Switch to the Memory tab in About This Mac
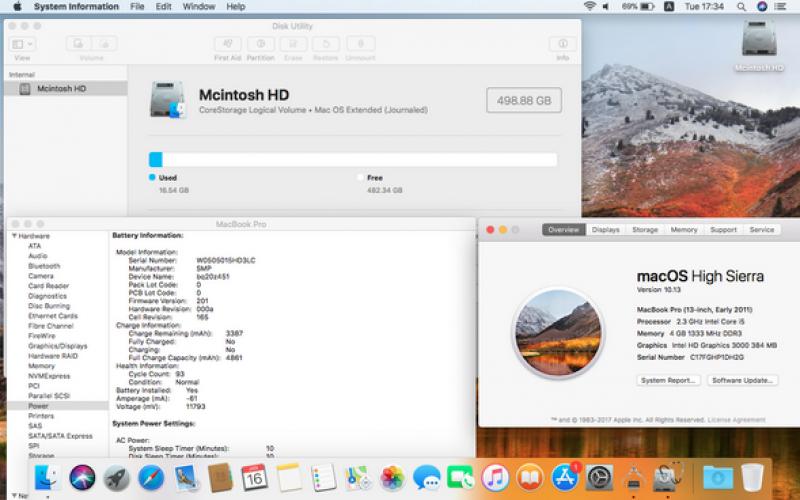Screen dimensions: 800x500 [684, 230]
